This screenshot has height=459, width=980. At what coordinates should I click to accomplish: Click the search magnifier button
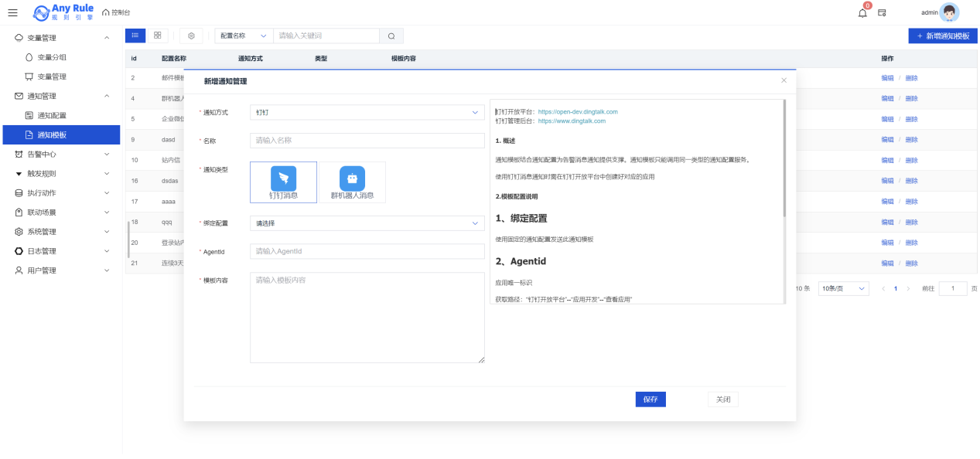391,36
